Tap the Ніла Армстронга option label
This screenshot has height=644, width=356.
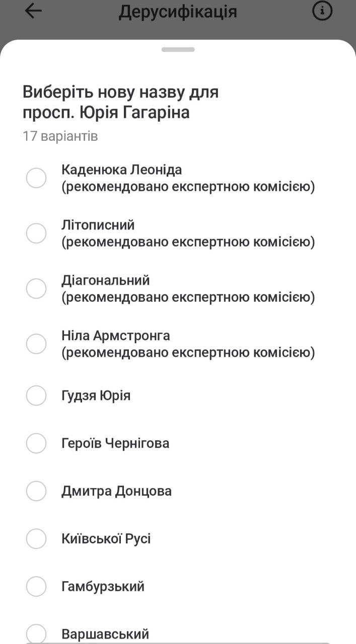pos(116,336)
